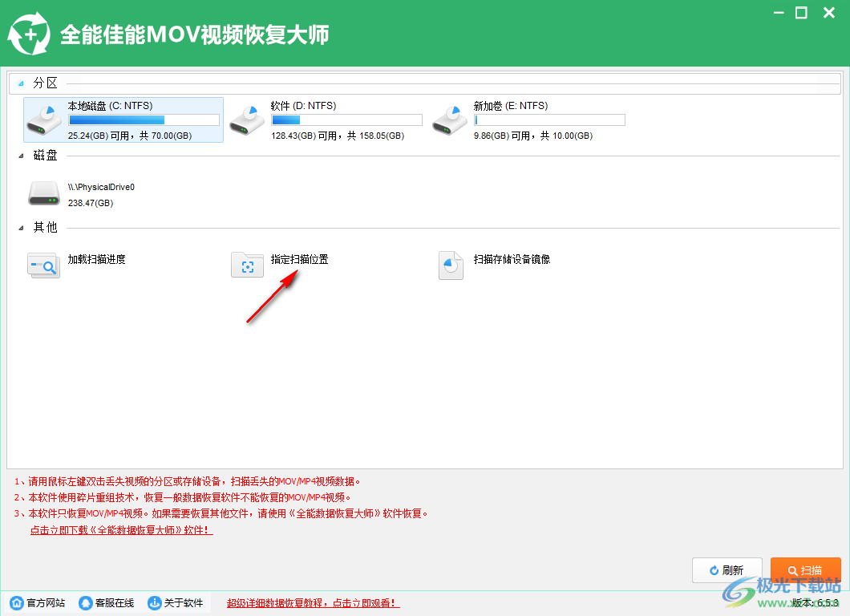Image resolution: width=850 pixels, height=616 pixels.
Task: Collapse the 磁盘 section
Action: [x=21, y=156]
